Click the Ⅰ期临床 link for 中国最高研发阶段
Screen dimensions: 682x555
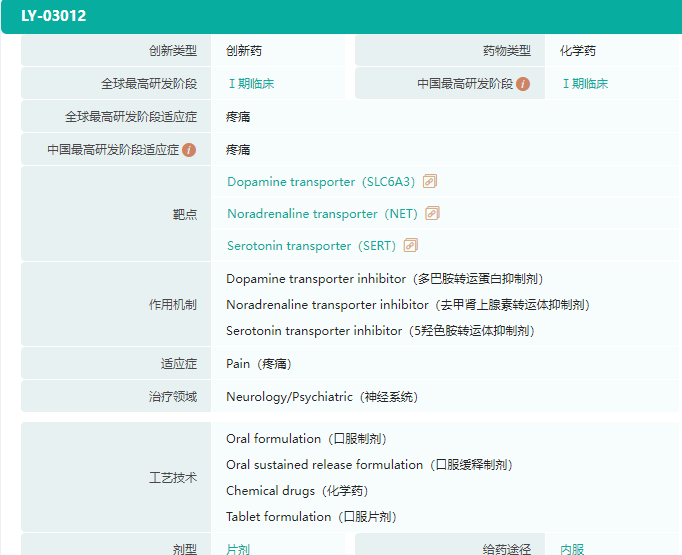pos(584,84)
